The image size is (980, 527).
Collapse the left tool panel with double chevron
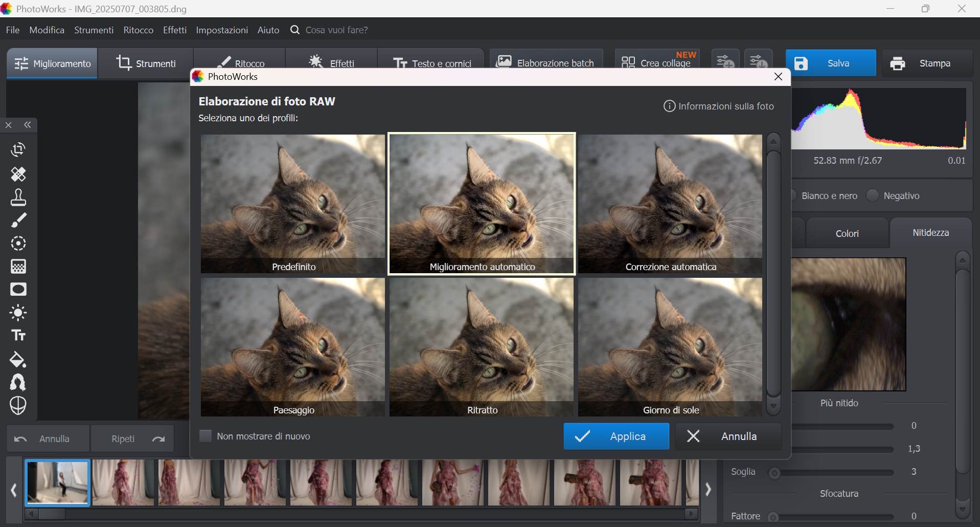[28, 125]
